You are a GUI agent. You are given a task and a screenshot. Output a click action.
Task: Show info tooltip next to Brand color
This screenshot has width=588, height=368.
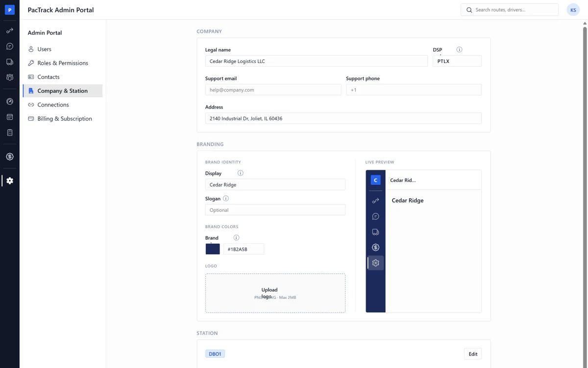[236, 238]
